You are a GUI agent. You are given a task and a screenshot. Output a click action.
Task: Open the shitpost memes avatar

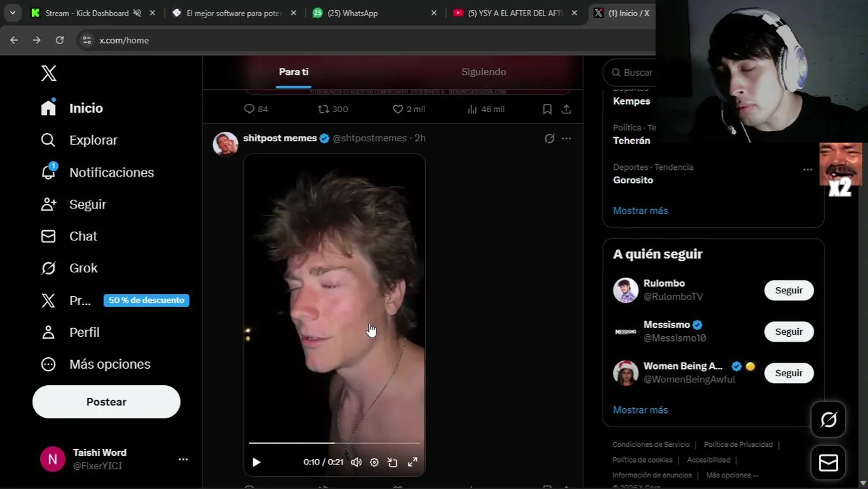225,144
